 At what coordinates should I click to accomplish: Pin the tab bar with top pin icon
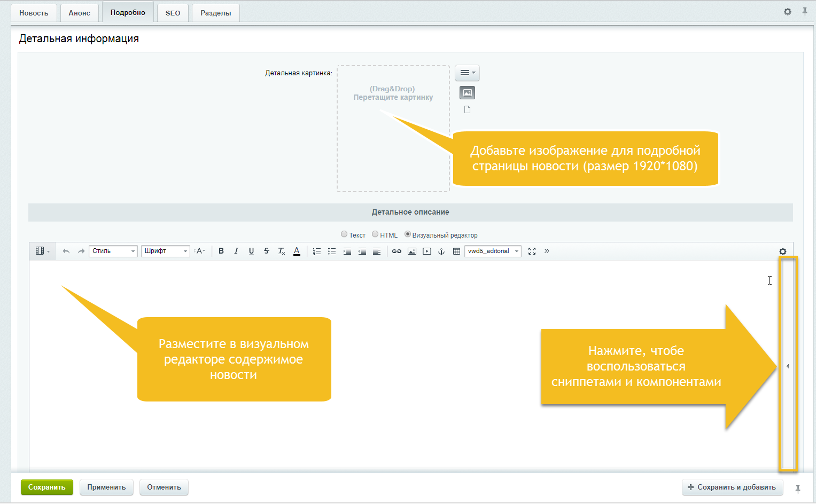pos(805,12)
